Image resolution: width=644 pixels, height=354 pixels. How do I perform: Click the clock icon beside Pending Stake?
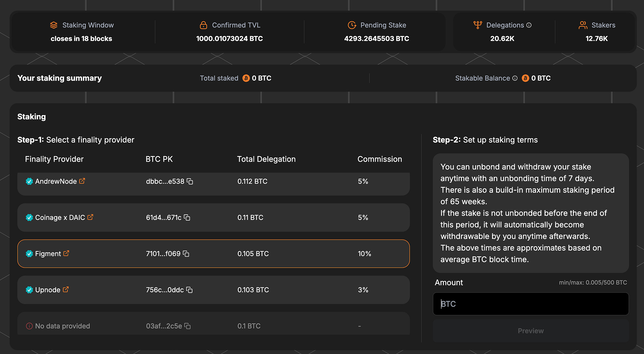click(352, 25)
